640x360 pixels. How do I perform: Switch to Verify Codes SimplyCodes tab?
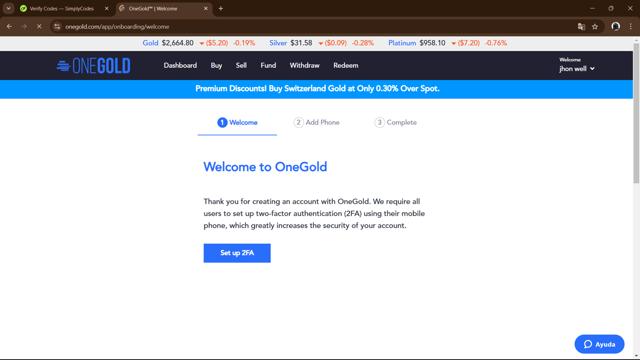pyautogui.click(x=61, y=8)
